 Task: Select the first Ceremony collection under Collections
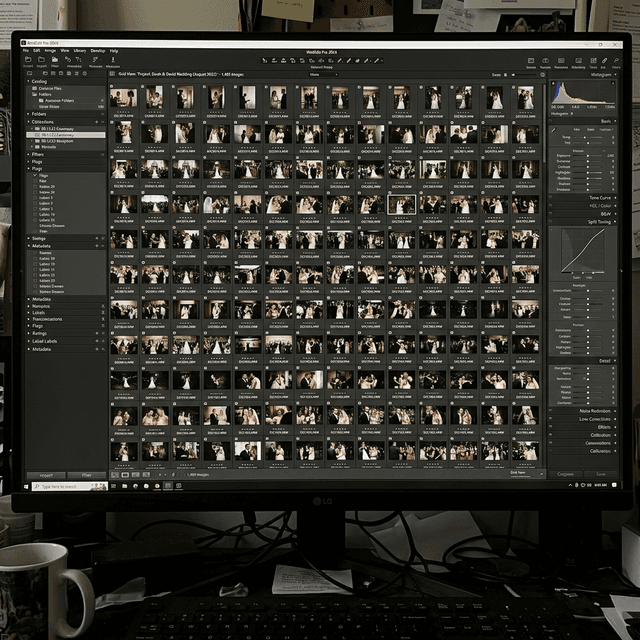coord(66,129)
